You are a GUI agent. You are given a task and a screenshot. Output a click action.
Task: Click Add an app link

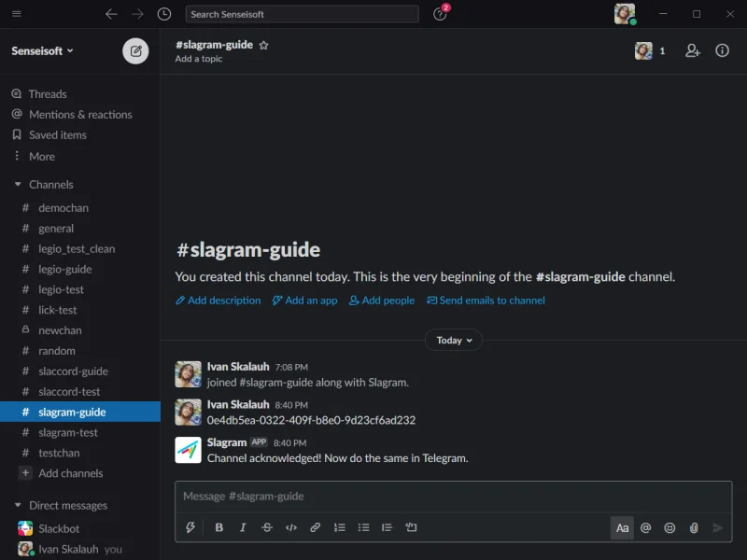(305, 301)
